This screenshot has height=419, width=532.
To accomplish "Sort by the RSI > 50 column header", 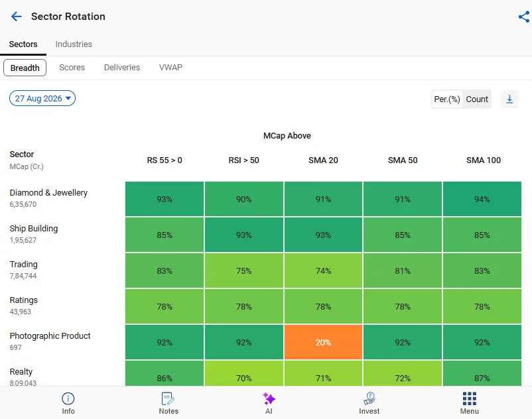I will (243, 160).
